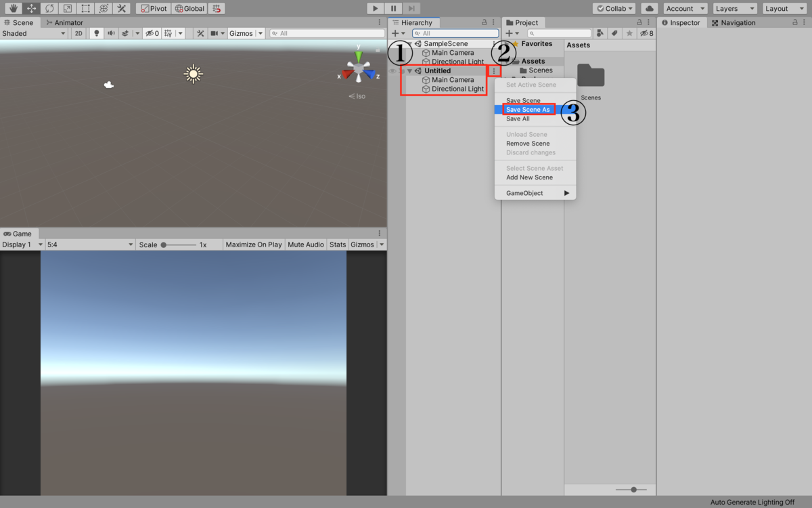Click the Play button

point(376,9)
